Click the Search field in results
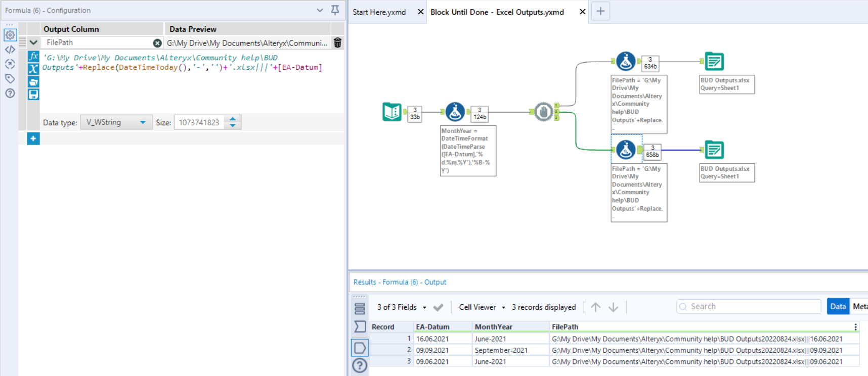Screen dimensions: 868x376 pyautogui.click(x=749, y=306)
